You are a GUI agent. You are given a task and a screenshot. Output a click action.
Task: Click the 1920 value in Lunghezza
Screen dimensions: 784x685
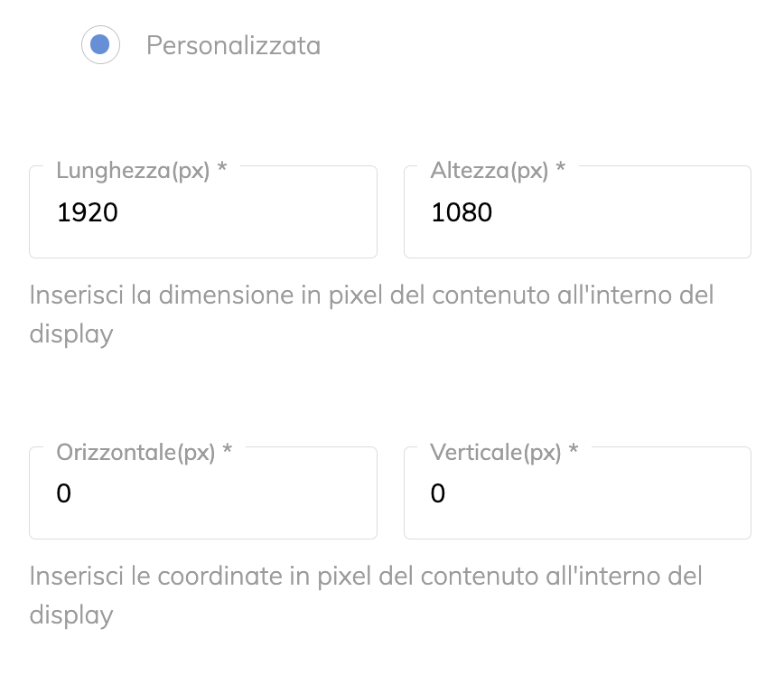[x=88, y=212]
